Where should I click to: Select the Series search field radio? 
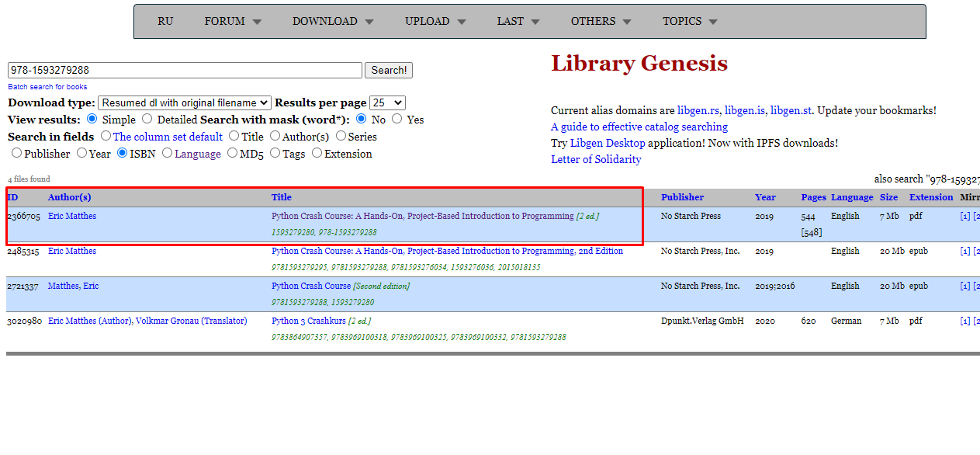341,136
